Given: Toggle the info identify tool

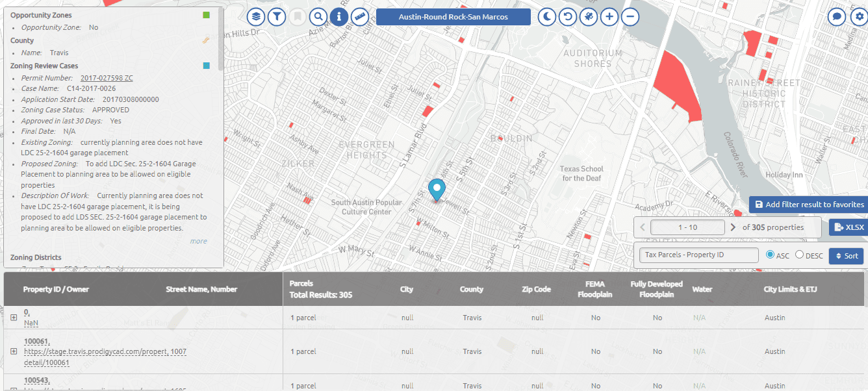Looking at the screenshot, I should 338,17.
